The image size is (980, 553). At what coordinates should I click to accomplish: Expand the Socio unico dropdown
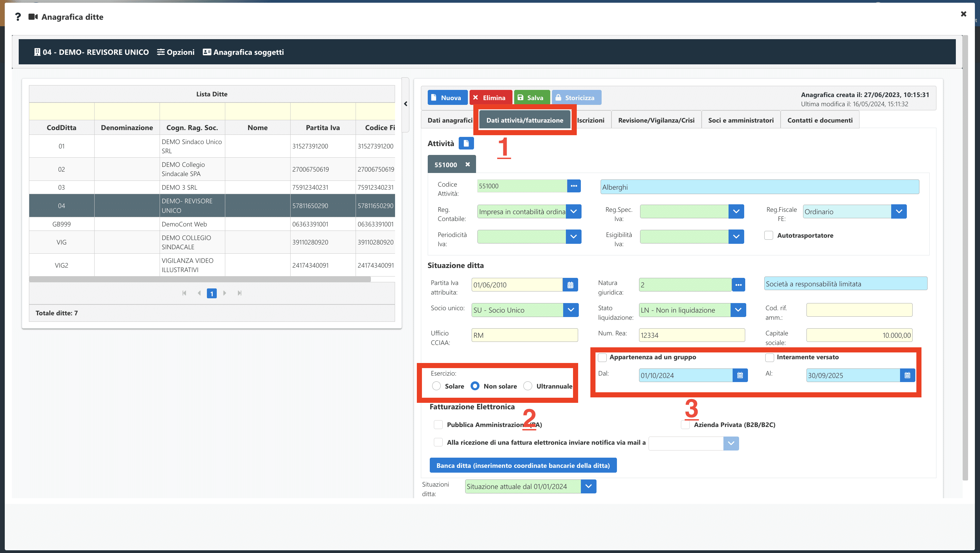click(x=571, y=310)
